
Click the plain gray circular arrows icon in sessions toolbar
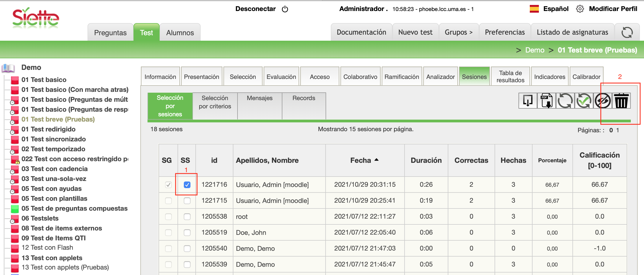pos(565,101)
